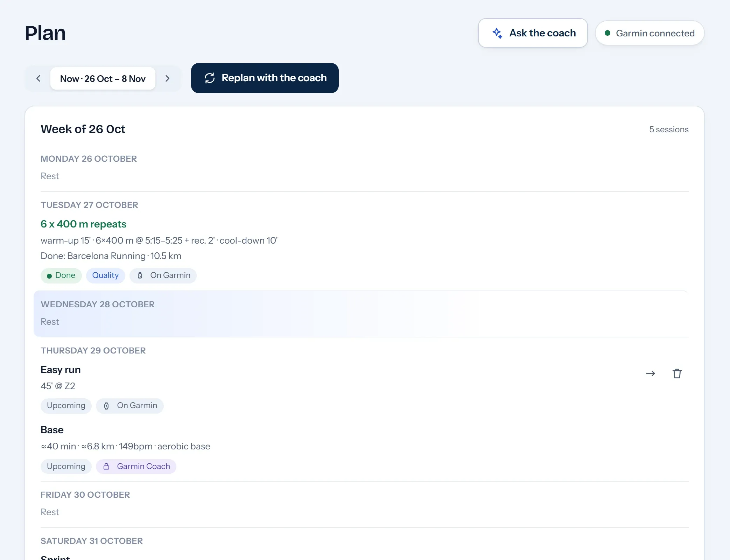Go to the previous date range
The height and width of the screenshot is (560, 730).
click(38, 78)
